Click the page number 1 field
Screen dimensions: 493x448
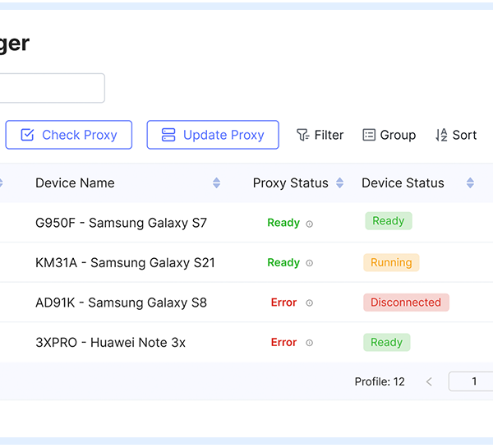tap(471, 381)
